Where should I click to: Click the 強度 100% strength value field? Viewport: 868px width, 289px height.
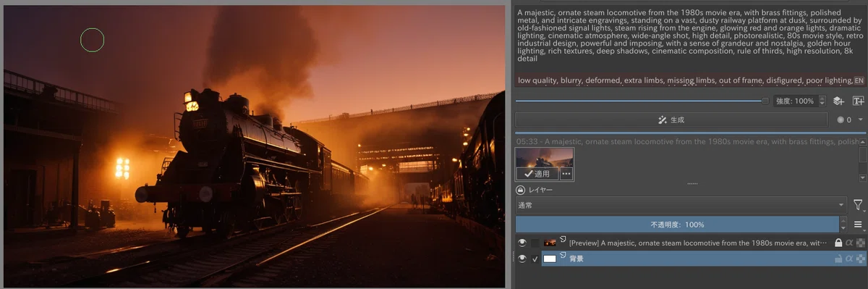[795, 101]
